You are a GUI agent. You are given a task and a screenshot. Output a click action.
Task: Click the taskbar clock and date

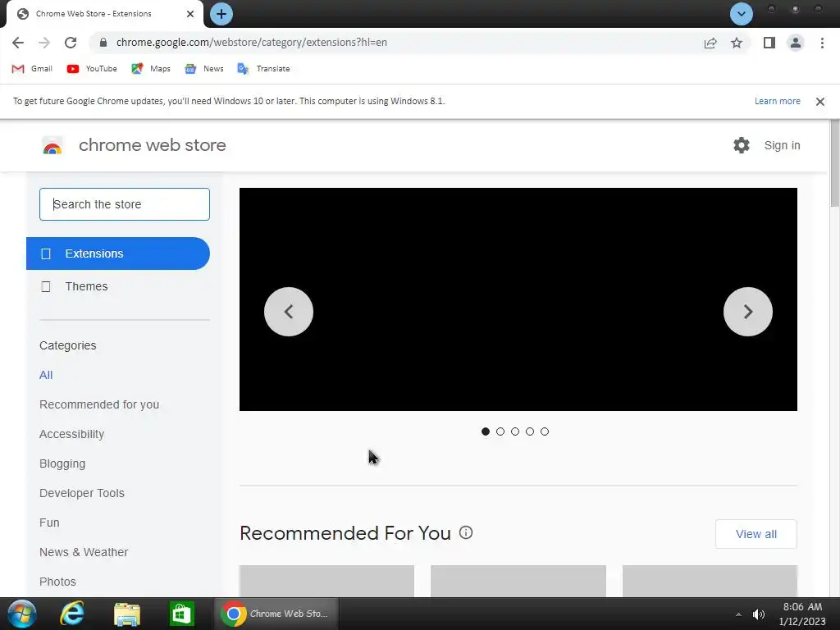pos(802,614)
